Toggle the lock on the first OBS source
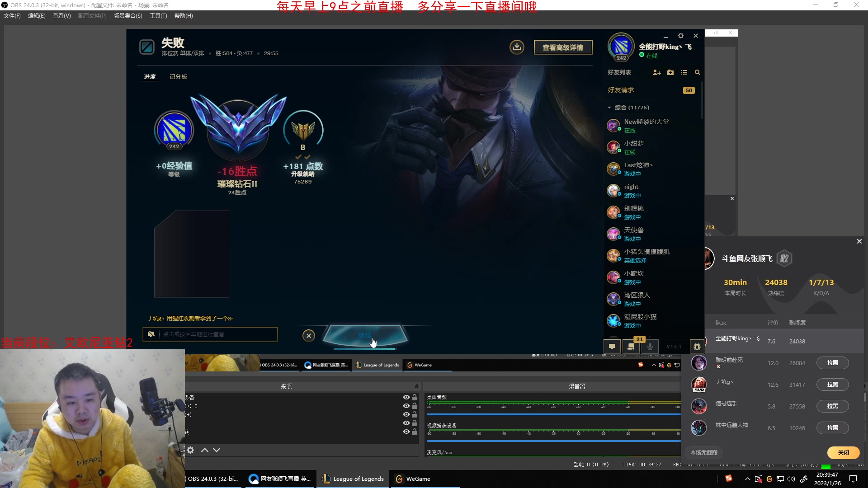 pyautogui.click(x=415, y=398)
